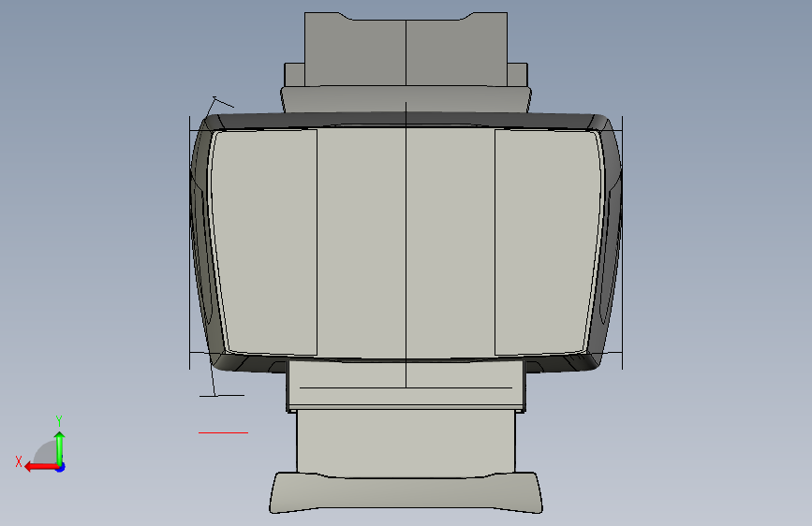Viewport: 812px width, 526px height.
Task: Click the green Y axis arrow
Action: click(60, 448)
